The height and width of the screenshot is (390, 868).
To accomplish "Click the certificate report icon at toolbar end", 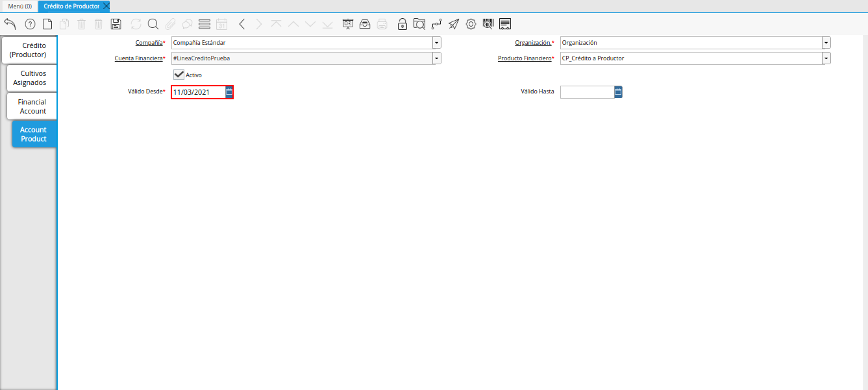I will pyautogui.click(x=505, y=24).
